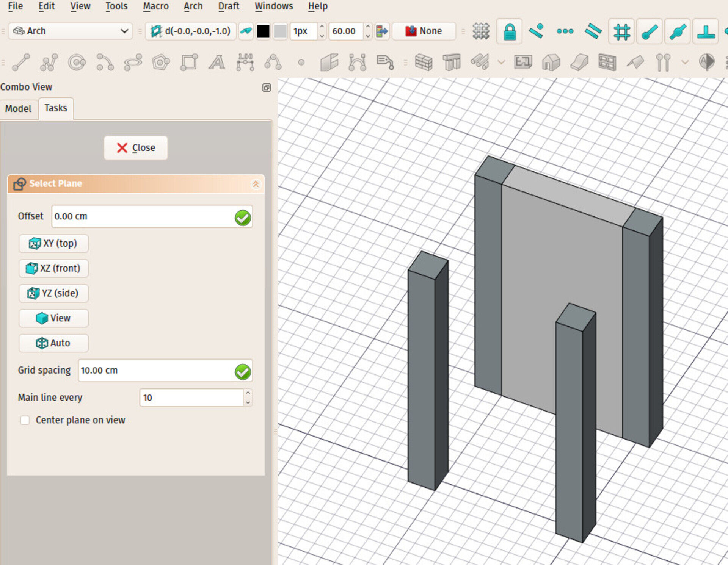The image size is (728, 565).
Task: Click the XZ (front) plane button
Action: click(53, 268)
